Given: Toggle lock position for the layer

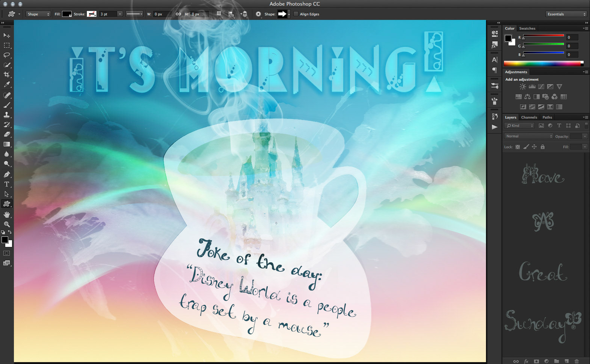Looking at the screenshot, I should (x=534, y=147).
